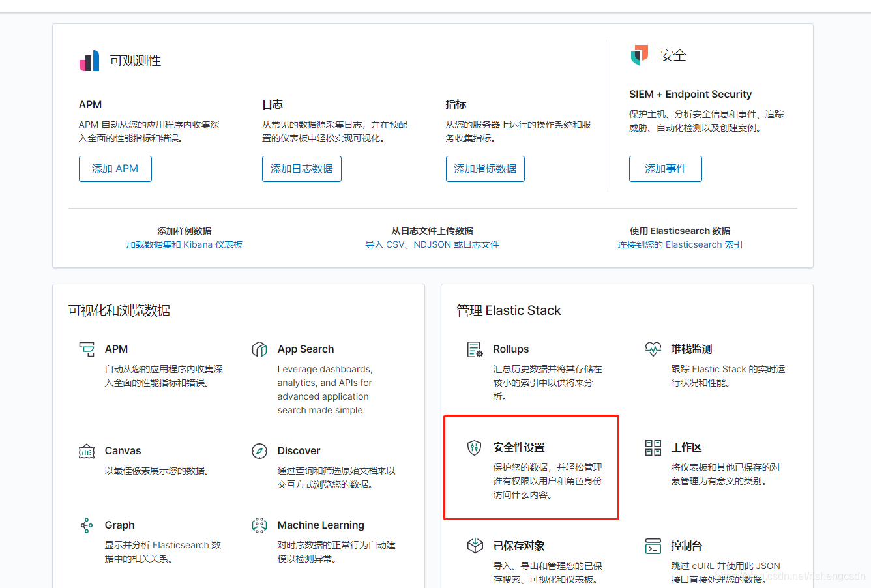The height and width of the screenshot is (588, 871).
Task: Click the Machine Learning icon
Action: [x=259, y=525]
